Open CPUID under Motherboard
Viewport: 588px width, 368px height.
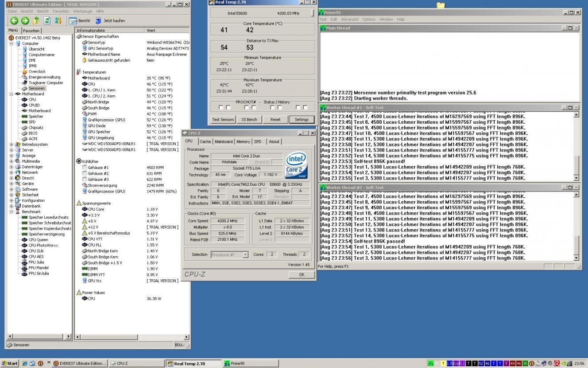click(34, 105)
